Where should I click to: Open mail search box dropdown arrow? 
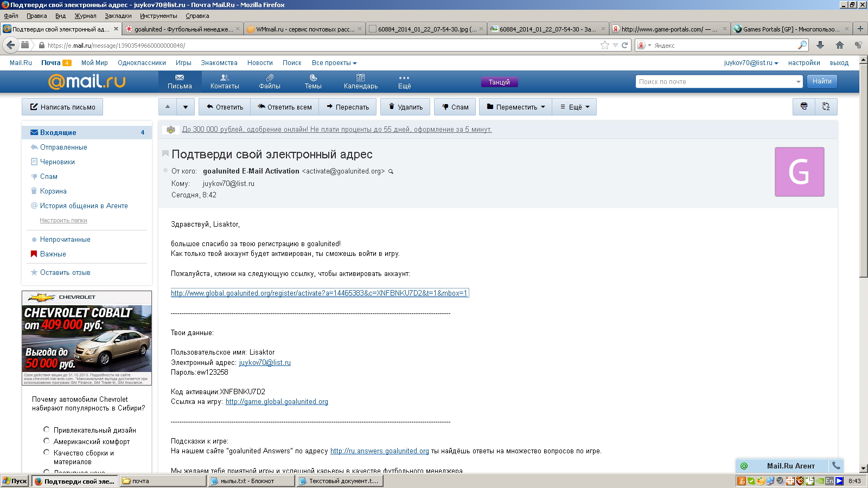(x=798, y=82)
